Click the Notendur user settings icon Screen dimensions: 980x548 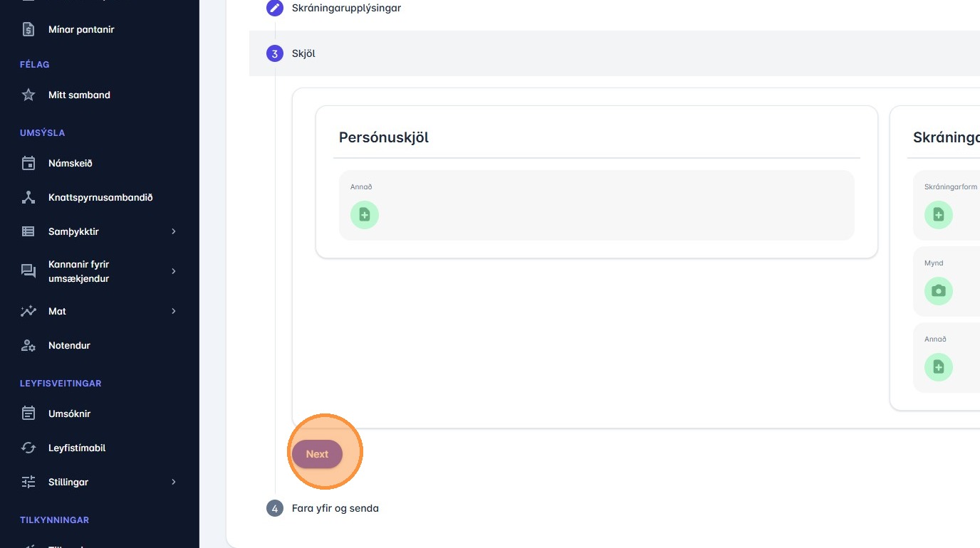point(28,345)
